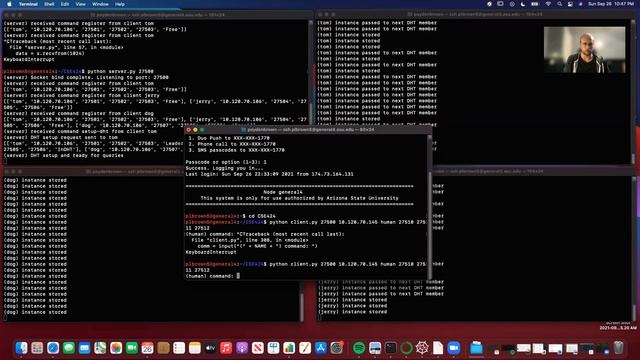Open Launchpad in the dock
Image resolution: width=640 pixels, height=360 pixels.
coord(37,348)
